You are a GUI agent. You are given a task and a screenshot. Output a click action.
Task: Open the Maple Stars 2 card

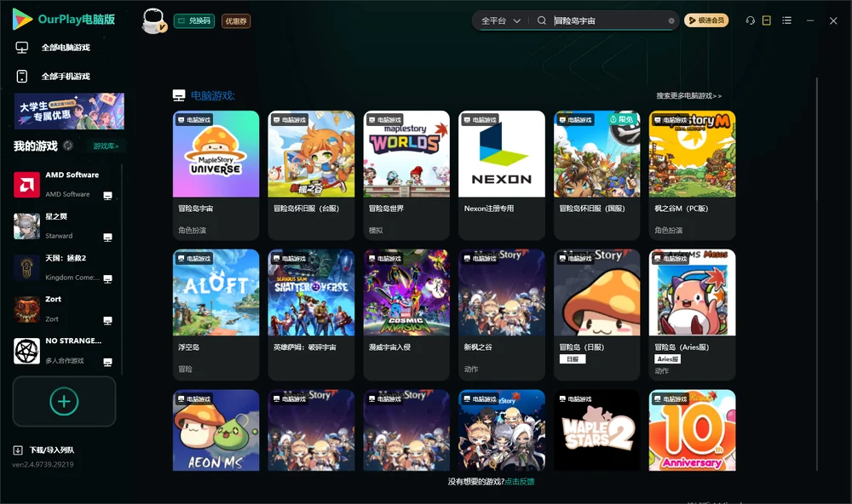596,430
